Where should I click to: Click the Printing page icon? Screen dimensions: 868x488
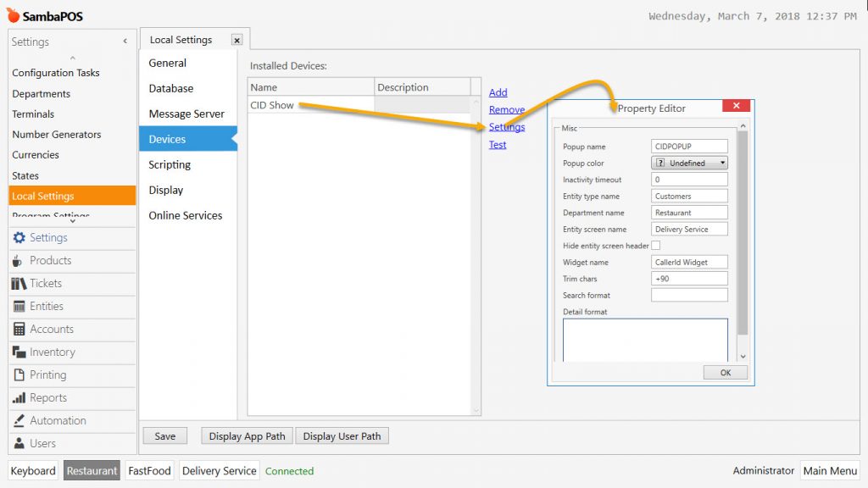(x=19, y=374)
